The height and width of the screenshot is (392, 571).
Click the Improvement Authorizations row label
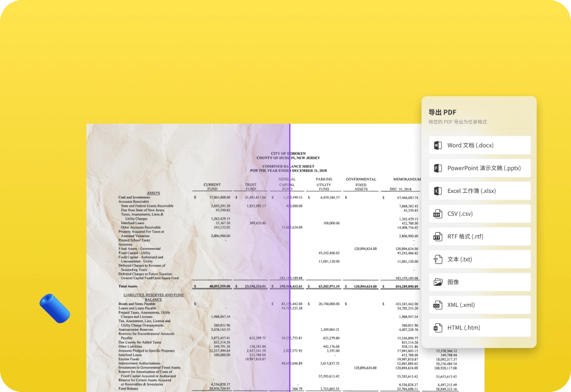139,363
